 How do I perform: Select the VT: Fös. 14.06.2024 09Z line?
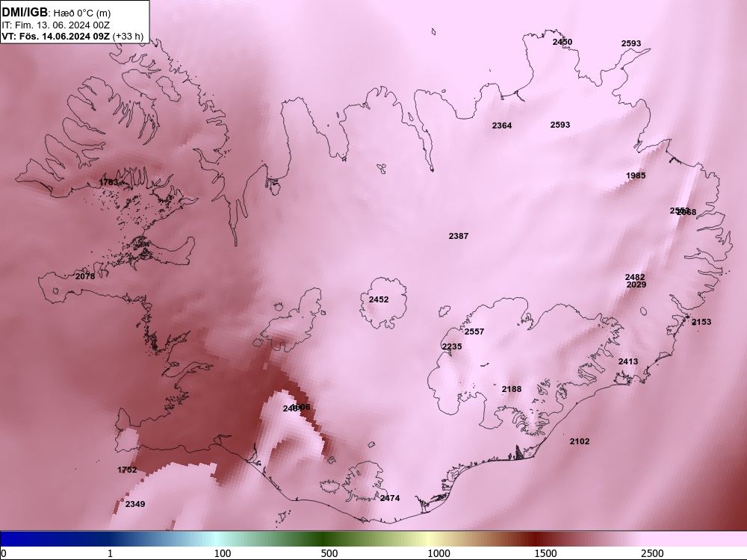click(72, 37)
